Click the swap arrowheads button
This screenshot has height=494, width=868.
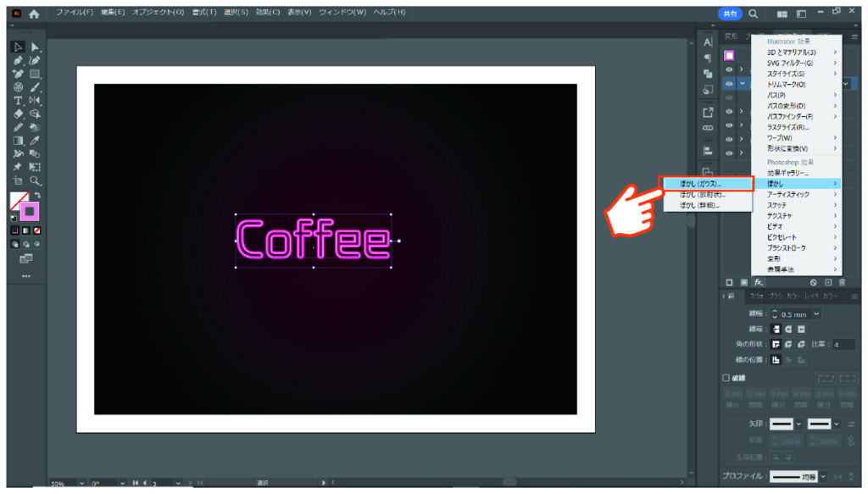851,425
